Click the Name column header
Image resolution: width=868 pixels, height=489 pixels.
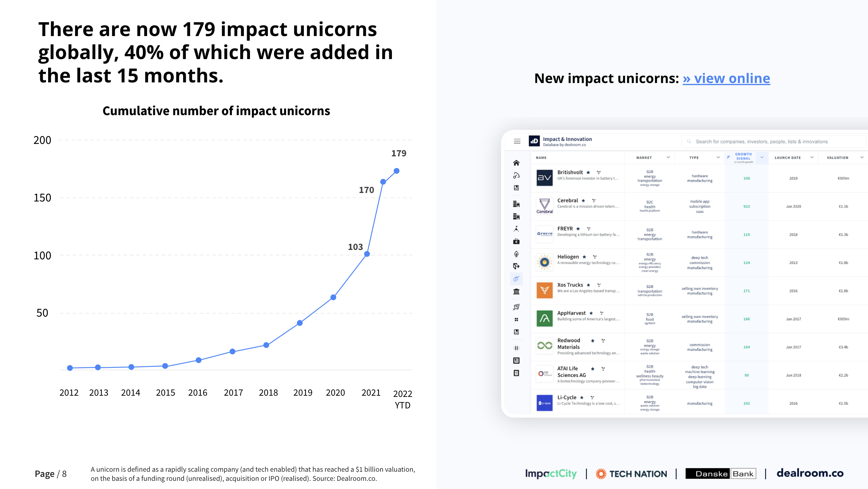pos(541,158)
